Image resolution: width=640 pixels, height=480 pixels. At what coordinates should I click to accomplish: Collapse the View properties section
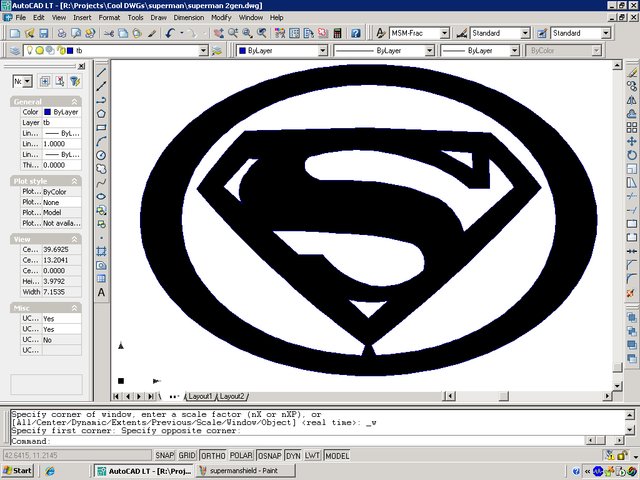click(75, 239)
